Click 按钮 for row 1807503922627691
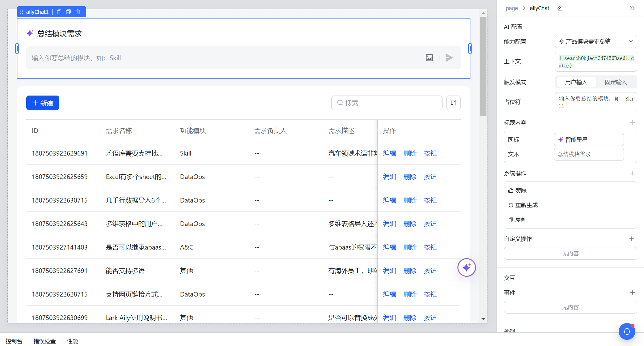 (x=430, y=271)
